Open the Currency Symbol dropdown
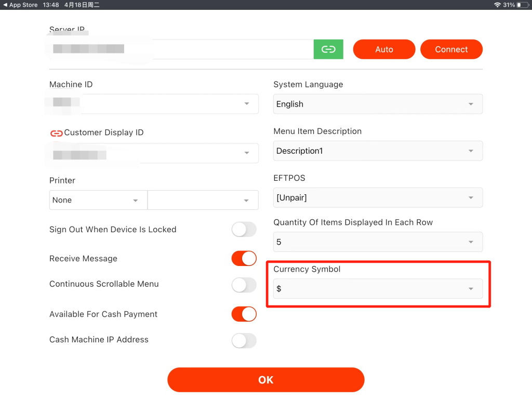 378,289
